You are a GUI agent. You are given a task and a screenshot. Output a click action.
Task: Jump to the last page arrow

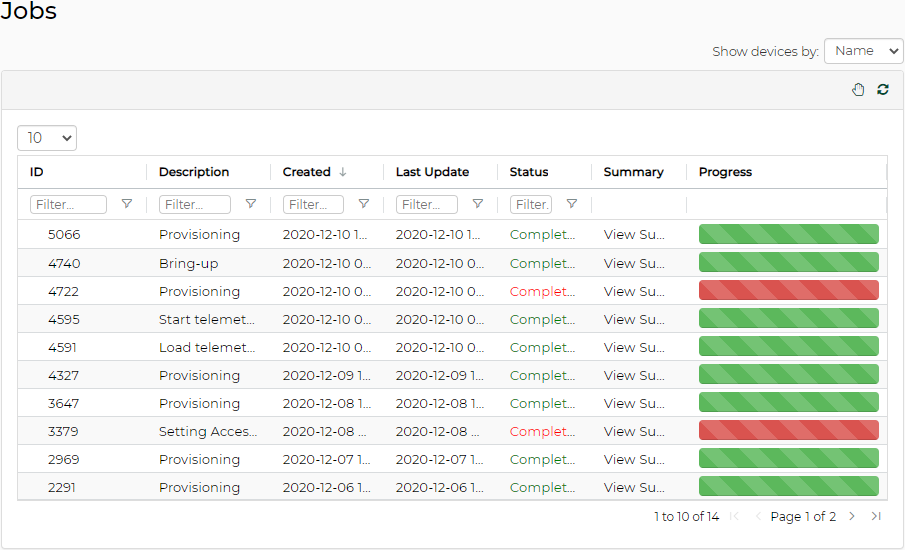(x=876, y=517)
